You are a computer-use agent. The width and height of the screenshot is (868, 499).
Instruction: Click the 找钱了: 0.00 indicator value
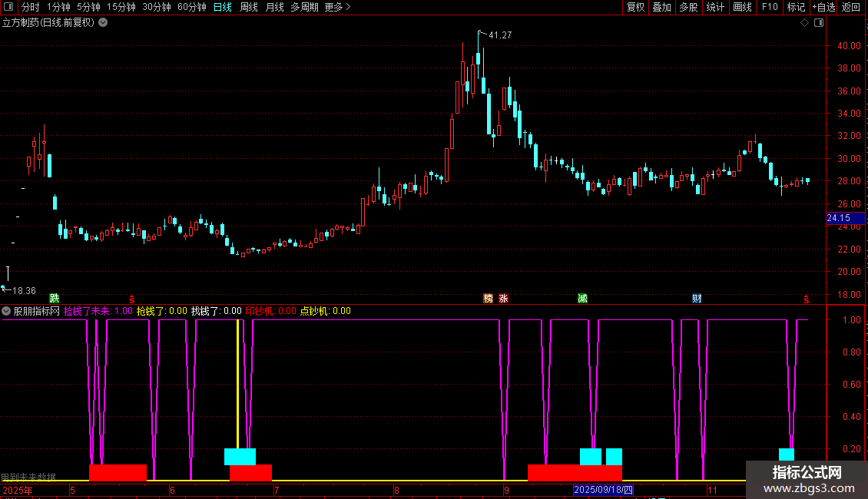point(217,311)
